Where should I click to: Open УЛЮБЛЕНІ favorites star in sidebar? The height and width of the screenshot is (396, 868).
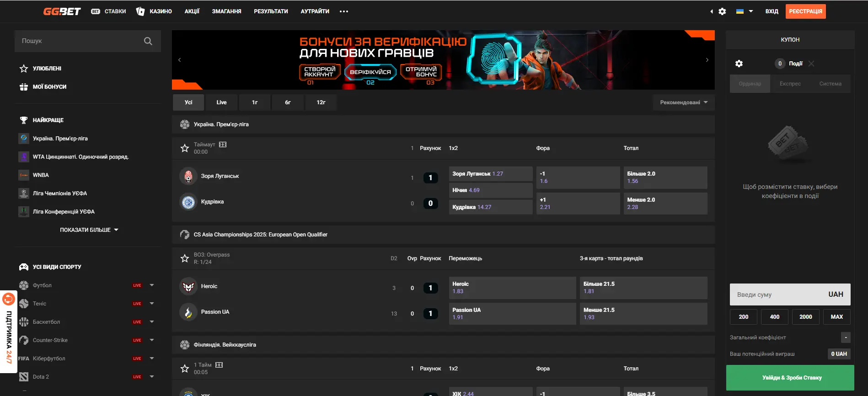[x=24, y=69]
